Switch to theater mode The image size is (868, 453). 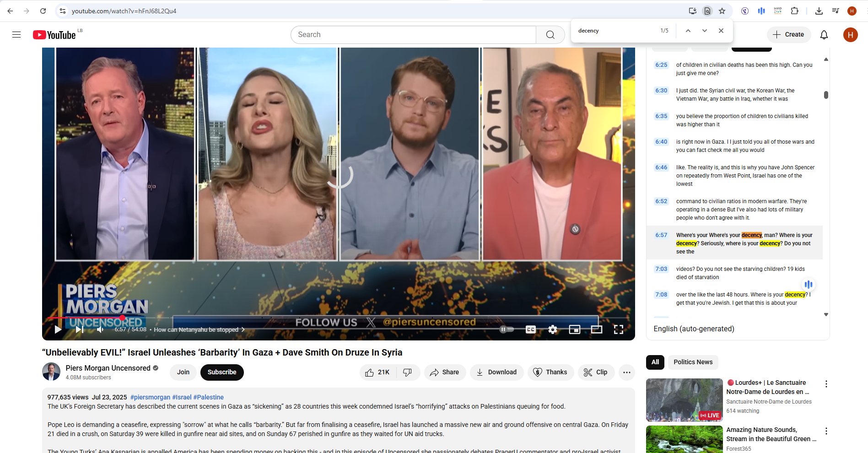[596, 329]
